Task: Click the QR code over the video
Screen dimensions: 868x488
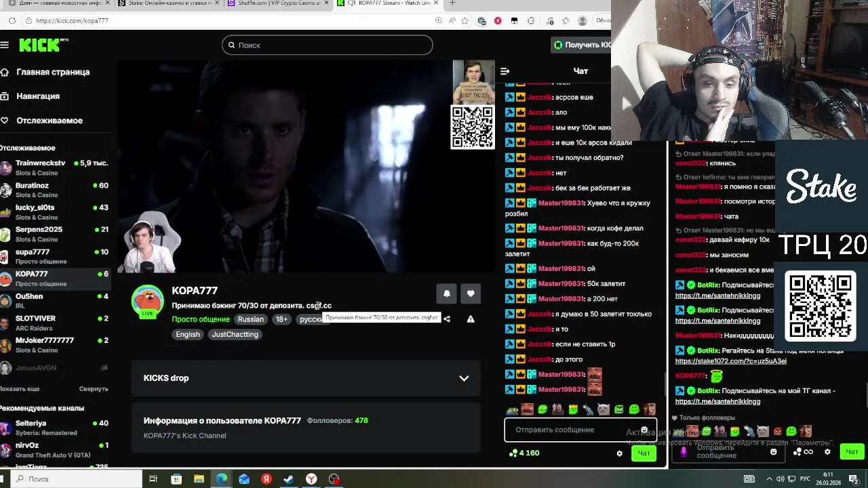Action: pyautogui.click(x=473, y=127)
